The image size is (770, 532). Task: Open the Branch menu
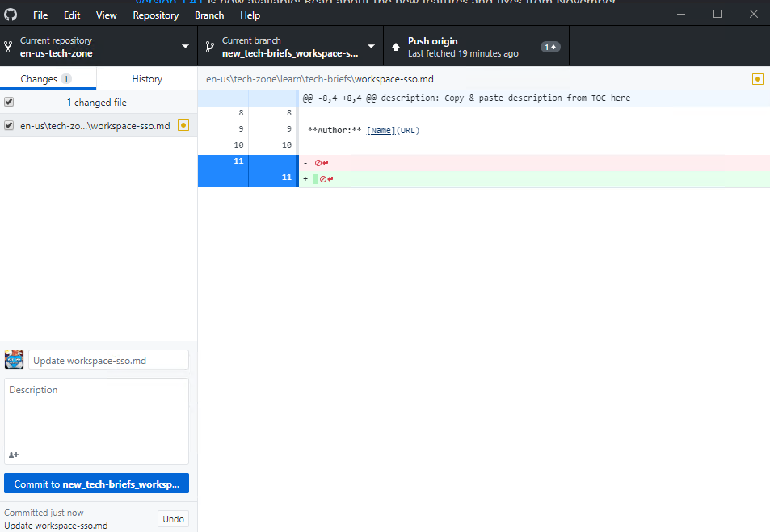209,15
